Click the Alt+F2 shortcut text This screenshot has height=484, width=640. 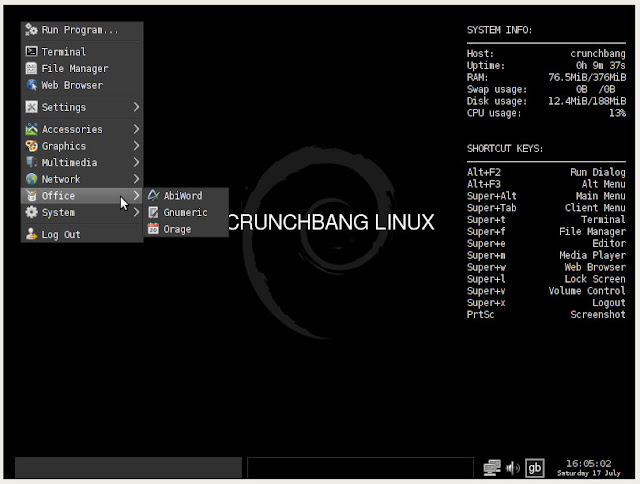484,172
